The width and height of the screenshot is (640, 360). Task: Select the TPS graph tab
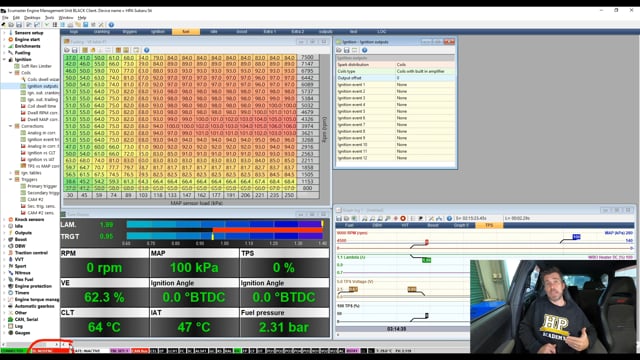point(489,225)
